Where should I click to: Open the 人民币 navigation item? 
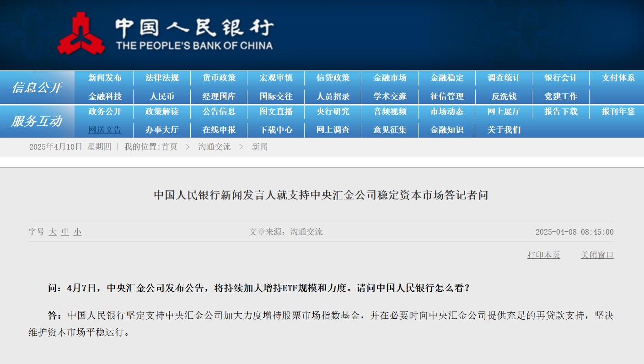[x=162, y=96]
